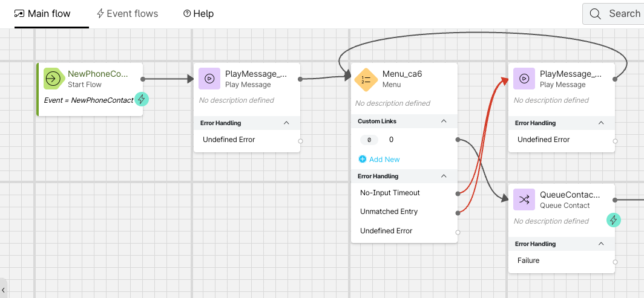Click the Unmatched Entry error row
Image resolution: width=644 pixels, height=298 pixels.
coord(389,212)
